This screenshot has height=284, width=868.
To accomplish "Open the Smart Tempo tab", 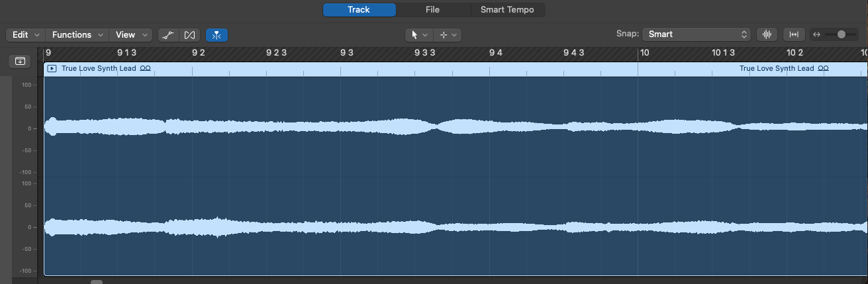I will point(508,10).
